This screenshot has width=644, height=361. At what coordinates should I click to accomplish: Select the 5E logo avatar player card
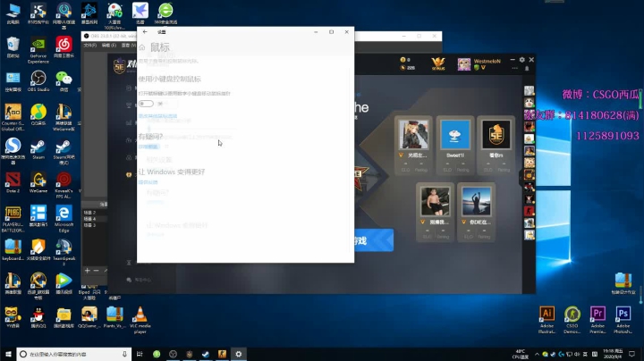click(496, 146)
